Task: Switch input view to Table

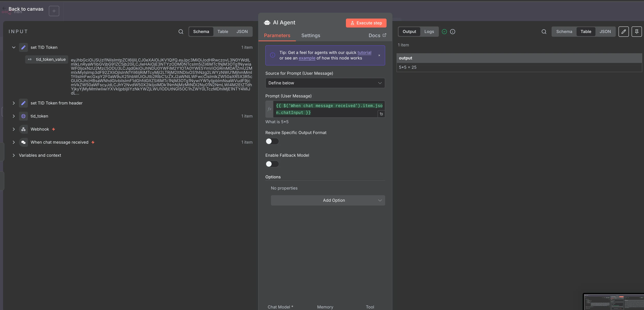Action: pyautogui.click(x=223, y=32)
